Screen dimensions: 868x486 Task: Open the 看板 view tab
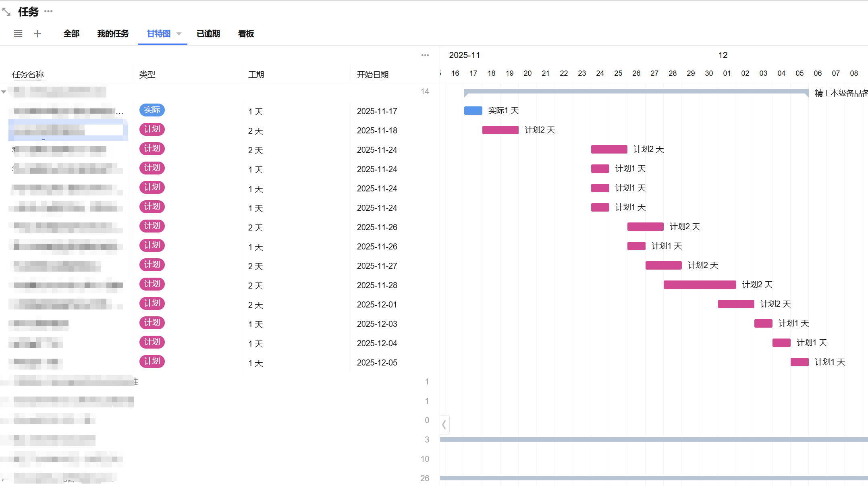(x=246, y=34)
